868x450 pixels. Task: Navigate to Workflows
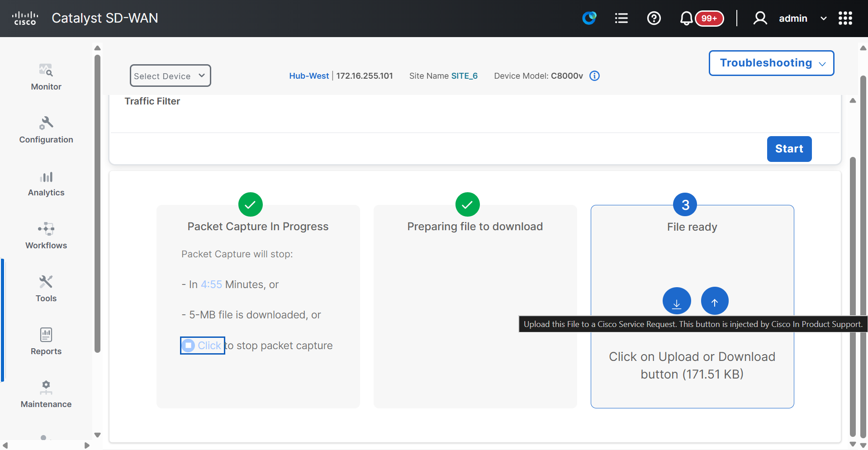tap(46, 236)
